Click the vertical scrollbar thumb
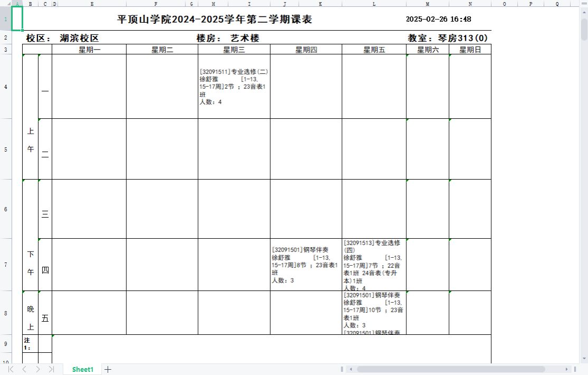Screen dimensions: 588x375 coord(584,29)
